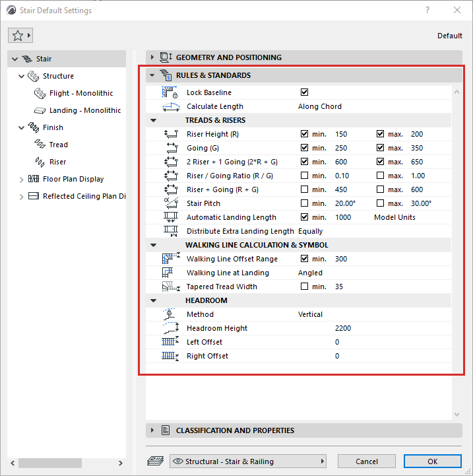Click the Landing - Monolithic icon

[40, 110]
